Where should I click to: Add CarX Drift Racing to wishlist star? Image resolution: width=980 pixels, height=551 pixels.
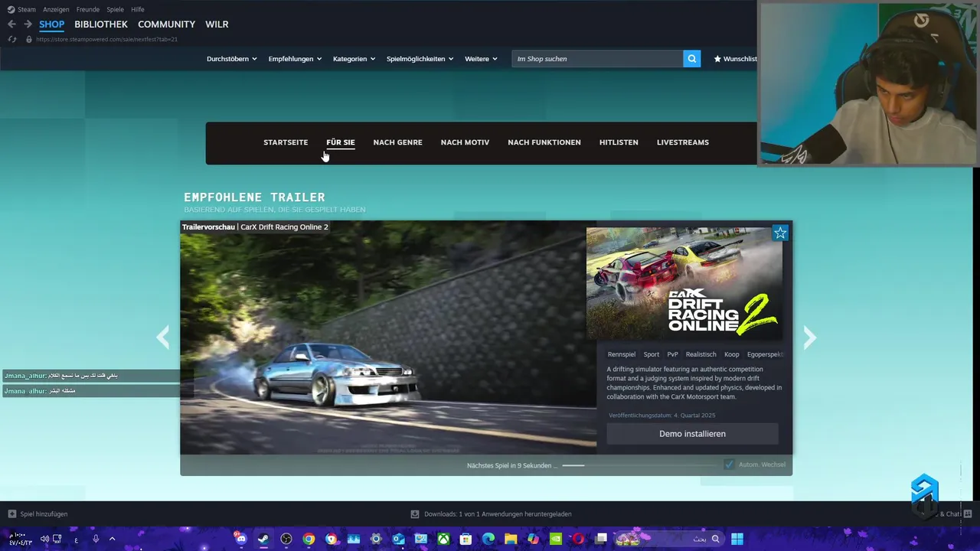pyautogui.click(x=780, y=233)
